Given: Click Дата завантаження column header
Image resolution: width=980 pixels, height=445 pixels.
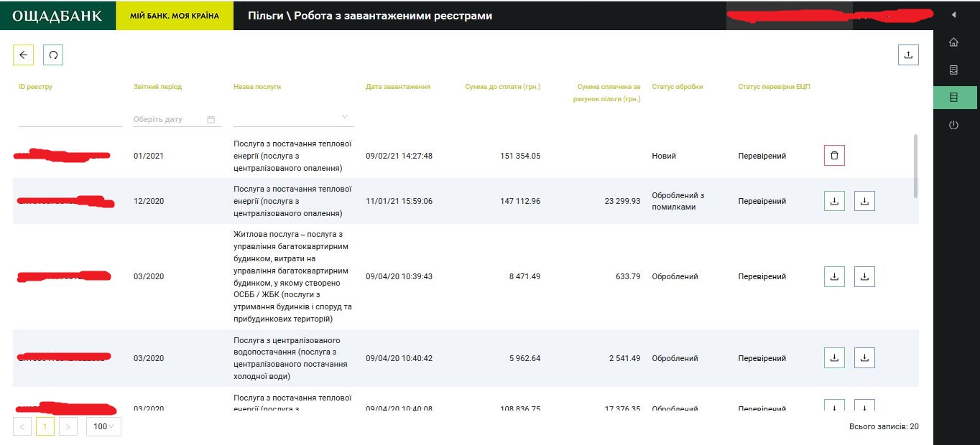Looking at the screenshot, I should point(398,87).
